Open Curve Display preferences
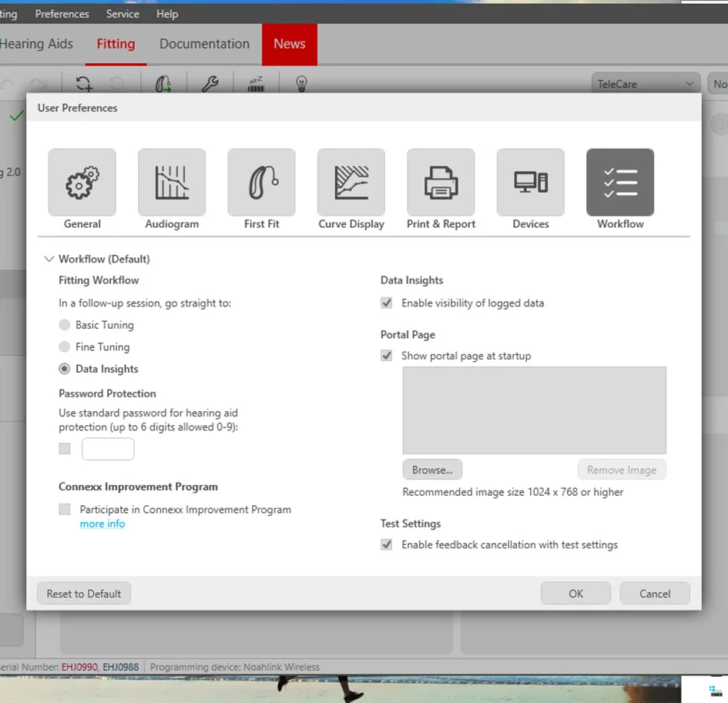This screenshot has height=703, width=728. tap(351, 182)
